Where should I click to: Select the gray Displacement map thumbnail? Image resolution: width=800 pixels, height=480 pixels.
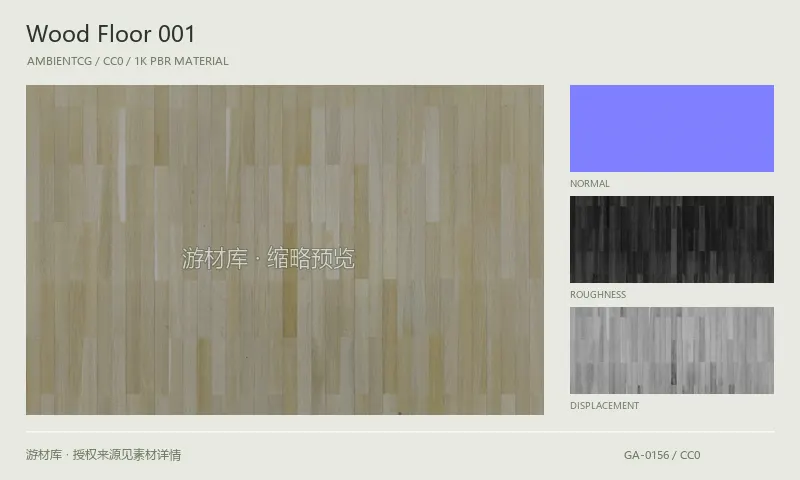click(671, 350)
